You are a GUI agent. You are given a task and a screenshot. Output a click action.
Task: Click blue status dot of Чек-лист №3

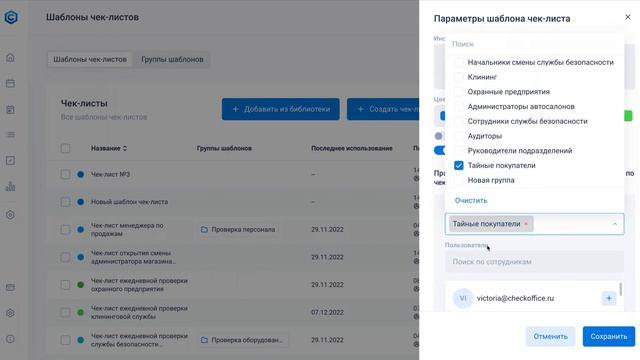click(x=80, y=174)
